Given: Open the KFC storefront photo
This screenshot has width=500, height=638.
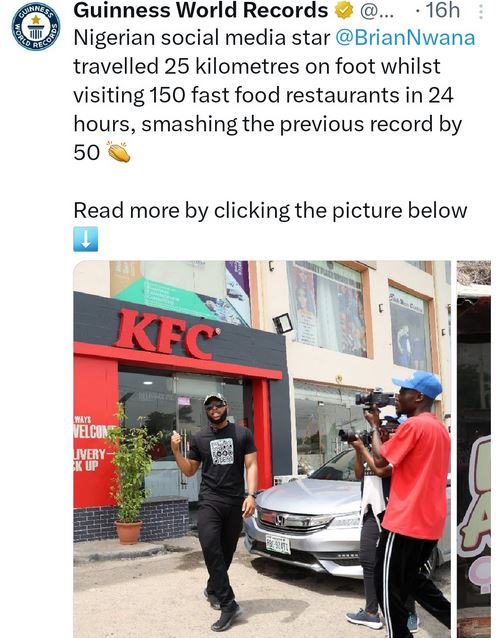Looking at the screenshot, I should click(262, 449).
